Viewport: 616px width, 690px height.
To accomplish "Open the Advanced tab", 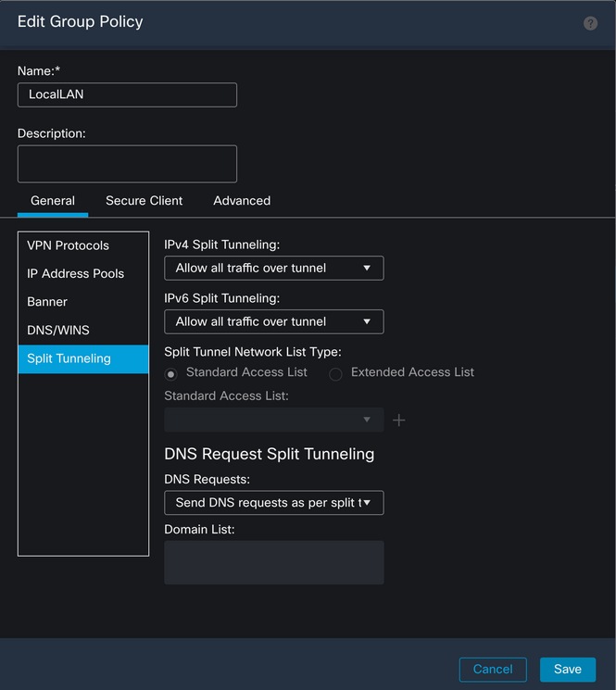I will click(x=242, y=200).
